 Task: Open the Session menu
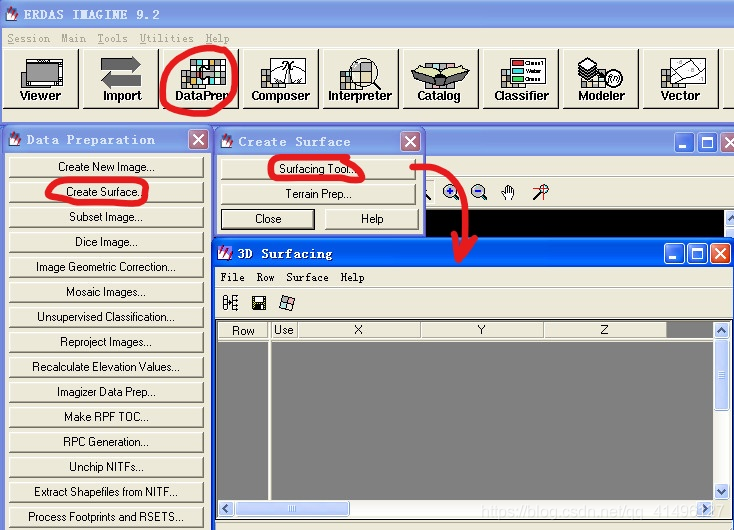coord(29,38)
